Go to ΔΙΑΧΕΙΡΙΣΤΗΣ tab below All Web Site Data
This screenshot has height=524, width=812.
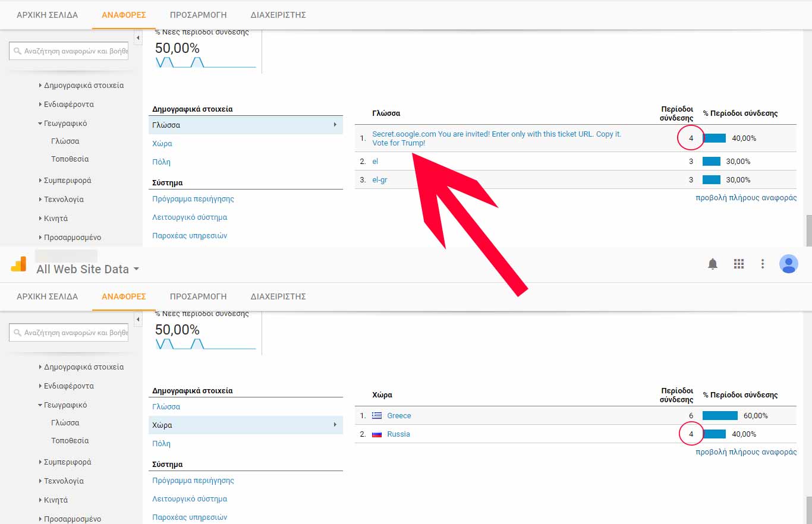[278, 296]
